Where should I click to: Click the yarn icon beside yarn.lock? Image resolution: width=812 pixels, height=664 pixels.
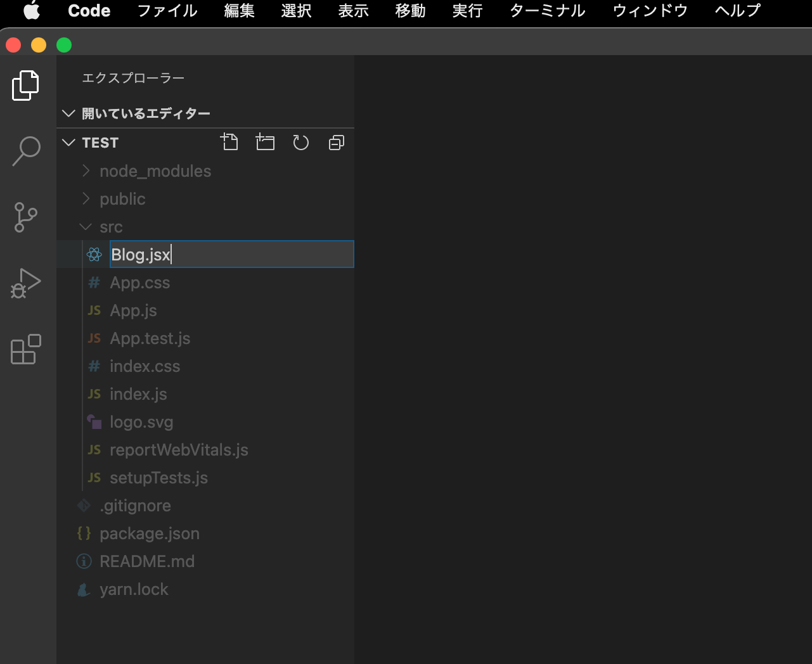[x=84, y=589]
